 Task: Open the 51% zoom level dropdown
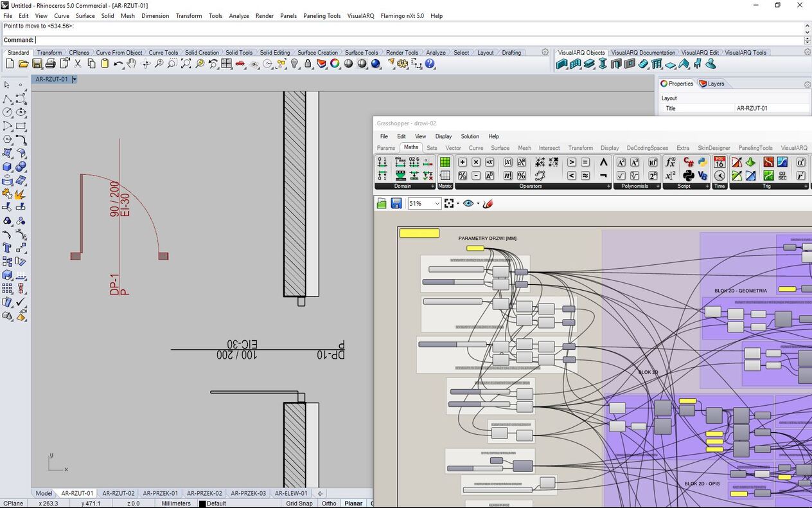click(x=437, y=204)
